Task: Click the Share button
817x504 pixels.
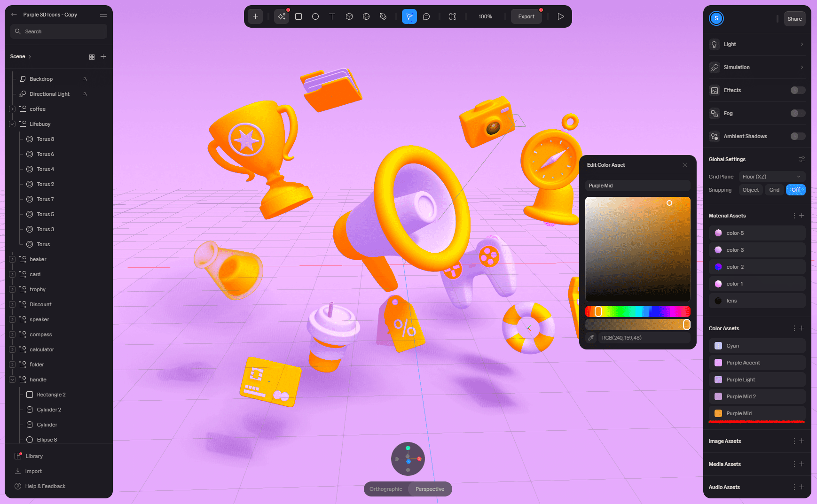Action: click(795, 19)
